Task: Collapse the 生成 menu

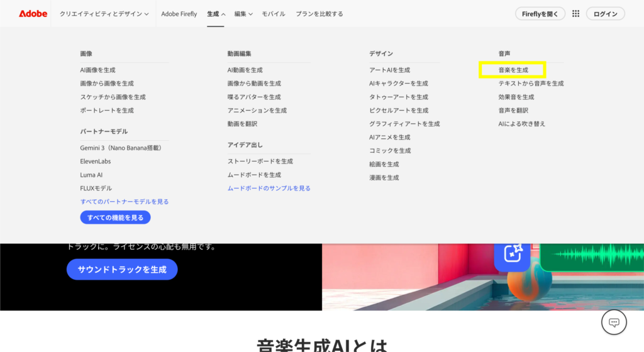Action: [x=216, y=13]
